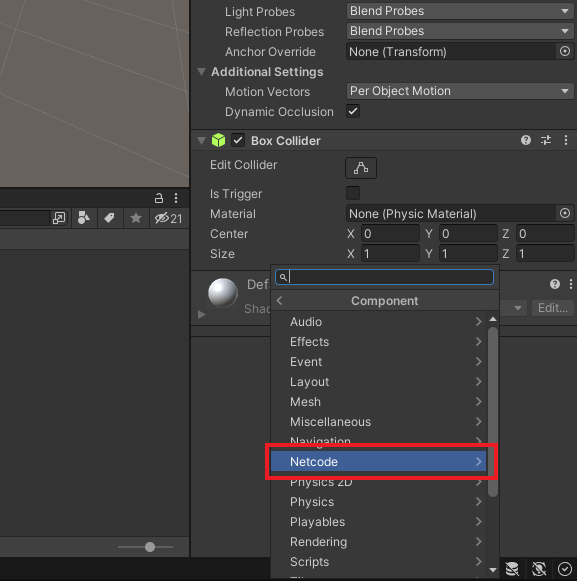Open material help icon next to Edit

(x=555, y=284)
